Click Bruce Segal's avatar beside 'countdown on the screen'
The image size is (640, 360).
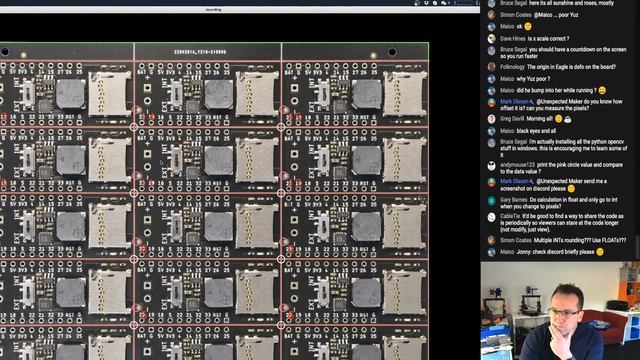click(491, 50)
